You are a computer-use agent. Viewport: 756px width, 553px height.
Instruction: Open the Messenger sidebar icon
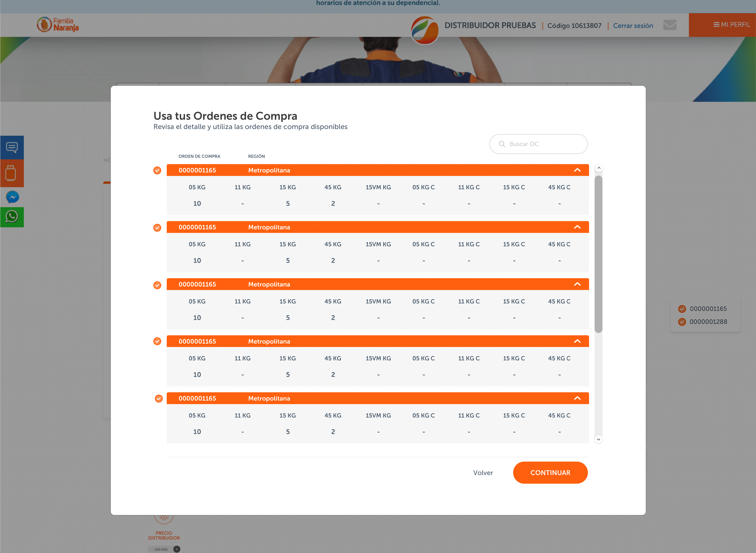click(12, 197)
